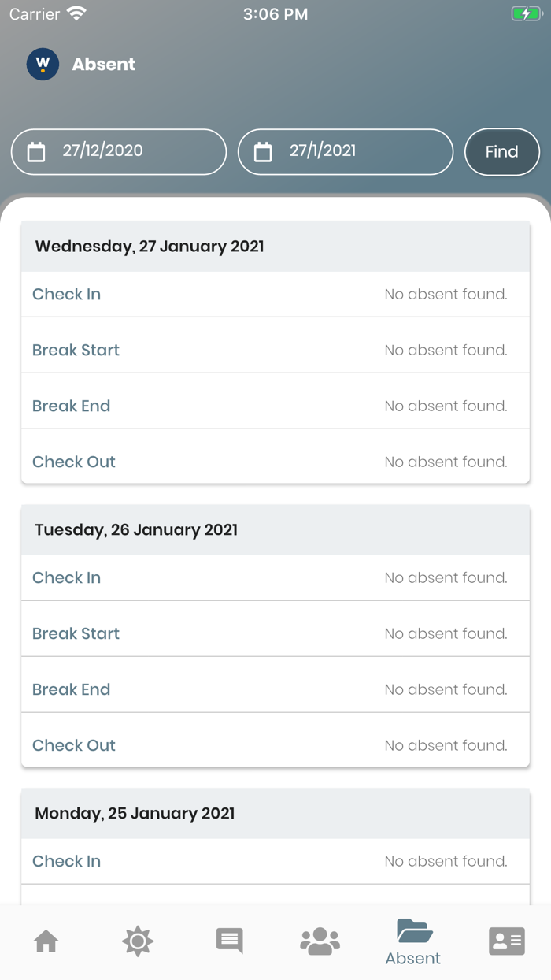The image size is (551, 980).
Task: Click the start date calendar icon
Action: [36, 151]
